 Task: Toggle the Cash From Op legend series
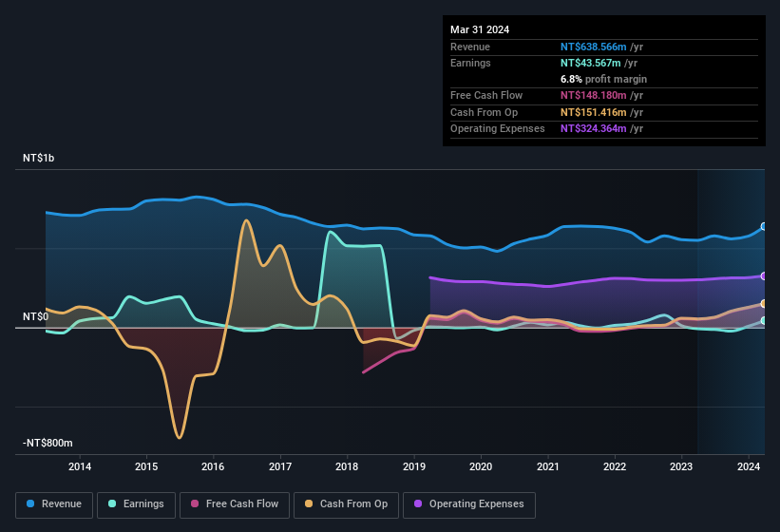tap(346, 504)
